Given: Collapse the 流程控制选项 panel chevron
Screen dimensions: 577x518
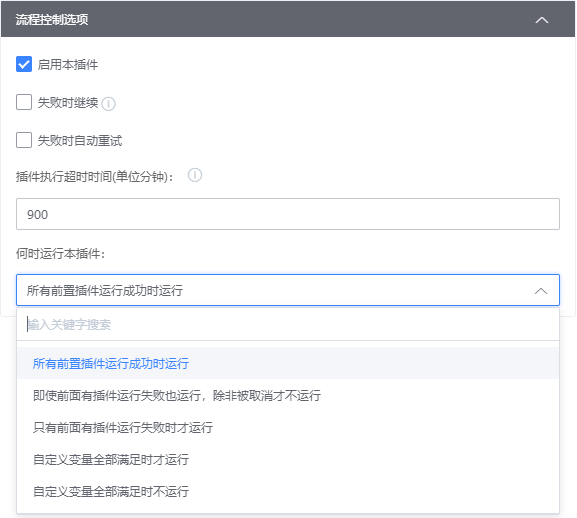Looking at the screenshot, I should coord(542,20).
